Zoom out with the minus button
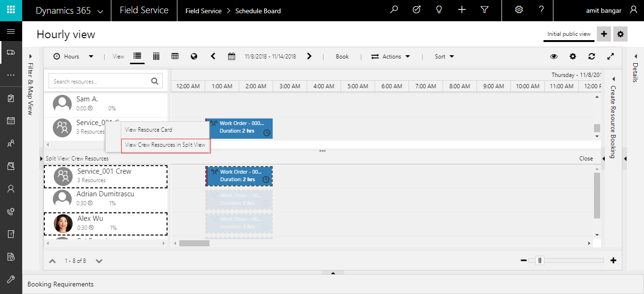The height and width of the screenshot is (294, 644). click(x=523, y=260)
